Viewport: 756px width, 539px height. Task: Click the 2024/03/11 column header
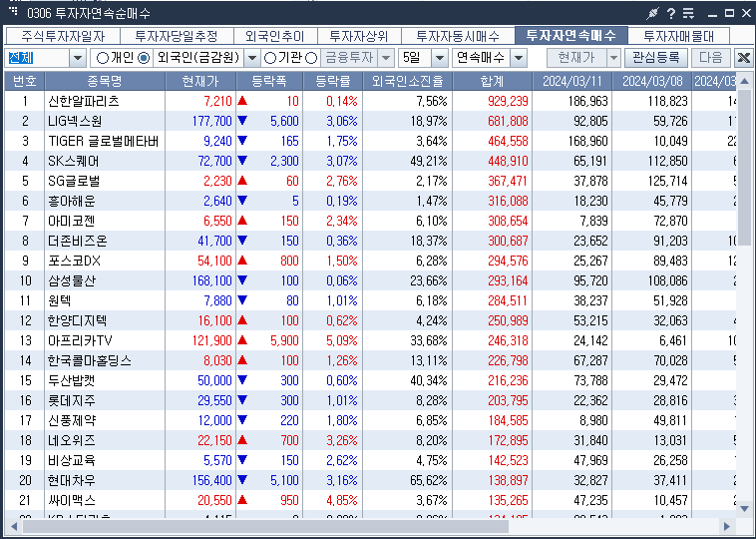pos(572,81)
